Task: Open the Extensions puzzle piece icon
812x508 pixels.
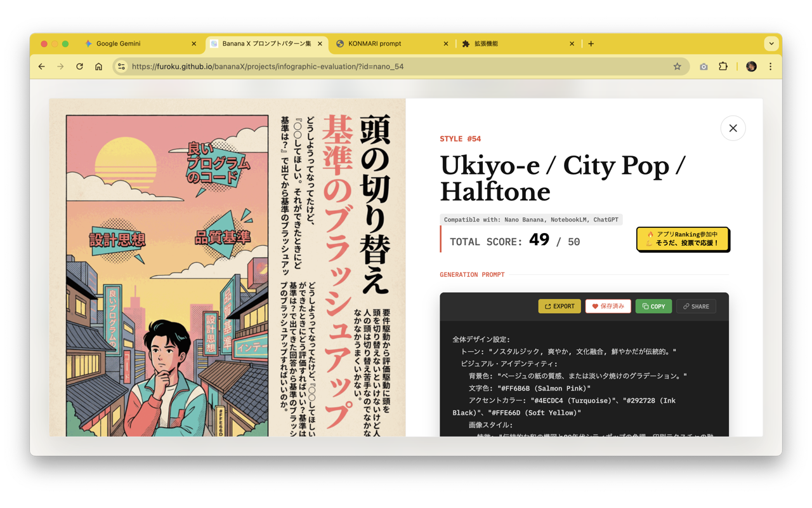Action: pos(724,66)
